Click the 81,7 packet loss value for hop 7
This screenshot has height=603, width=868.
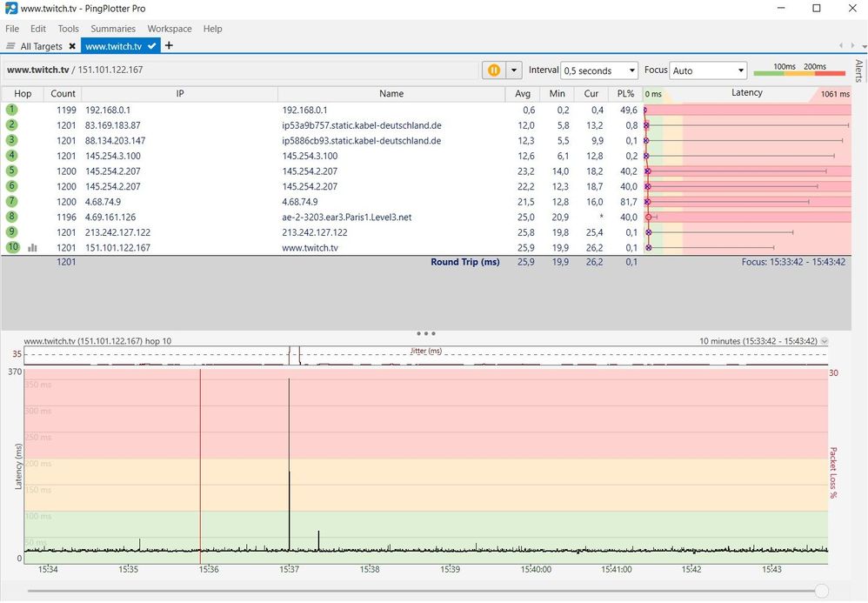tap(628, 202)
